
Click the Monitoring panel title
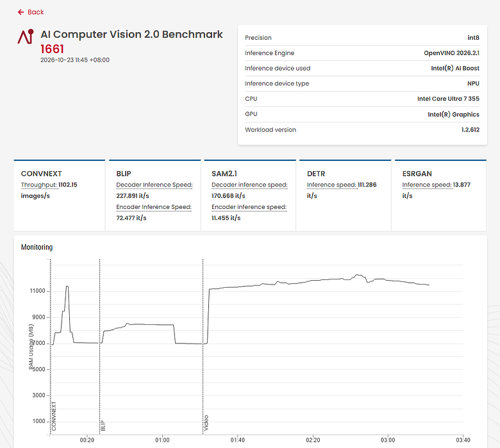click(x=37, y=247)
